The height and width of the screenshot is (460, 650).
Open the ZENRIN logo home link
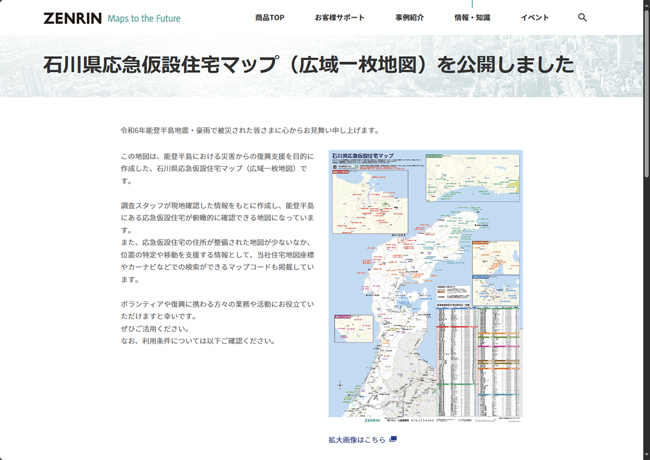coord(73,18)
